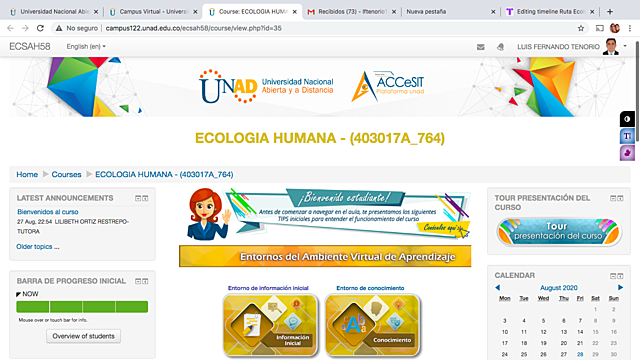The height and width of the screenshot is (360, 640).
Task: Click the Luis Fernando Tenorio user photo
Action: (x=611, y=47)
